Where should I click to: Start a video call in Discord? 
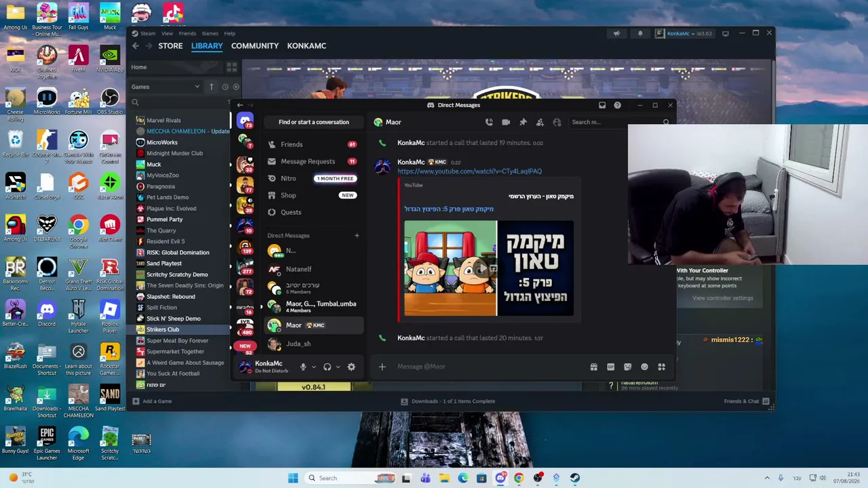(x=506, y=122)
